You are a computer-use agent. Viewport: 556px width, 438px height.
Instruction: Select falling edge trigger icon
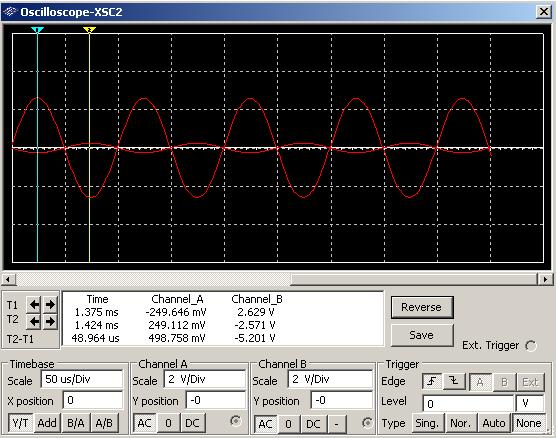[454, 382]
